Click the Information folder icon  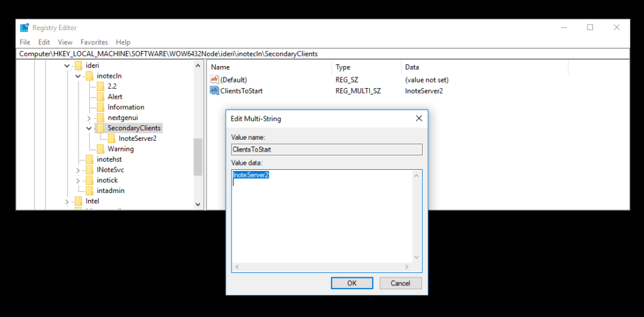click(100, 107)
